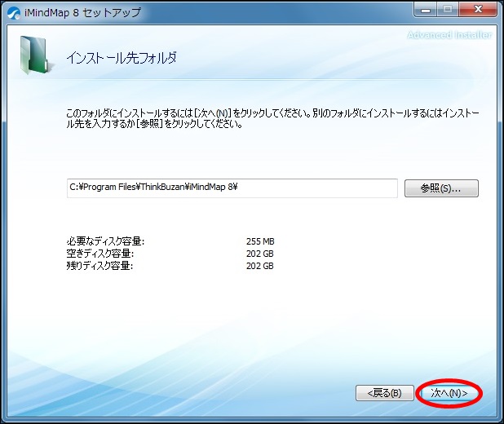Click the iMindMap app icon in title bar
The width and height of the screenshot is (504, 424).
[x=13, y=14]
